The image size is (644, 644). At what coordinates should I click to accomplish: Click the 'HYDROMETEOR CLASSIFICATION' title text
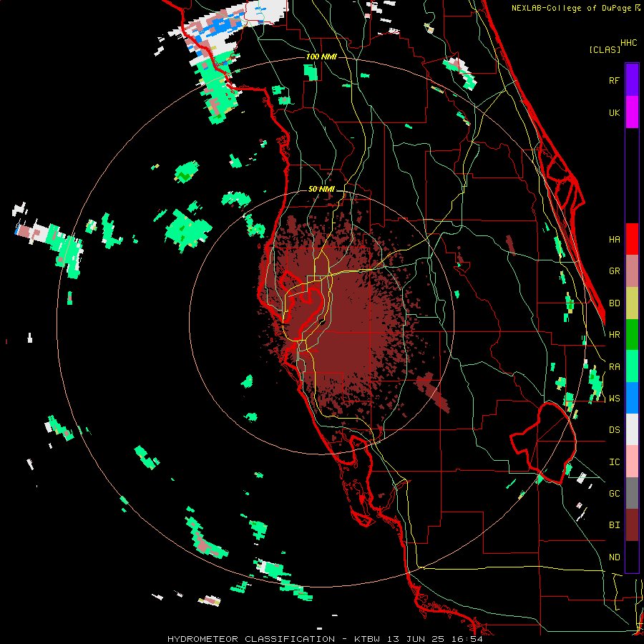coord(251,639)
